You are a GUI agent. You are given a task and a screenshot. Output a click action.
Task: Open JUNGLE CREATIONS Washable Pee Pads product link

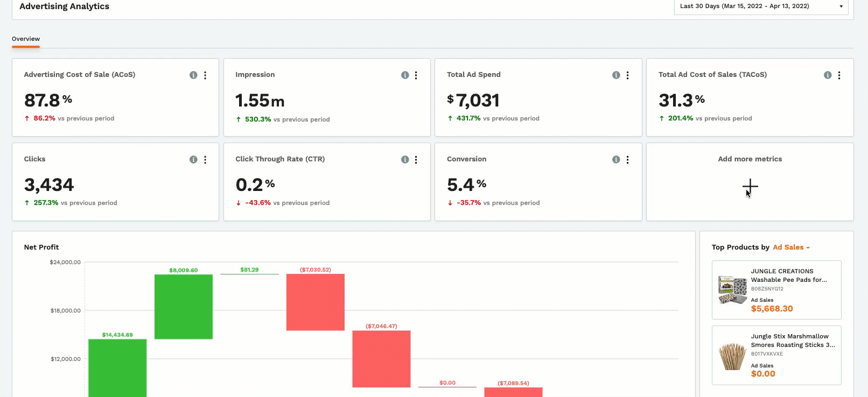coord(789,275)
